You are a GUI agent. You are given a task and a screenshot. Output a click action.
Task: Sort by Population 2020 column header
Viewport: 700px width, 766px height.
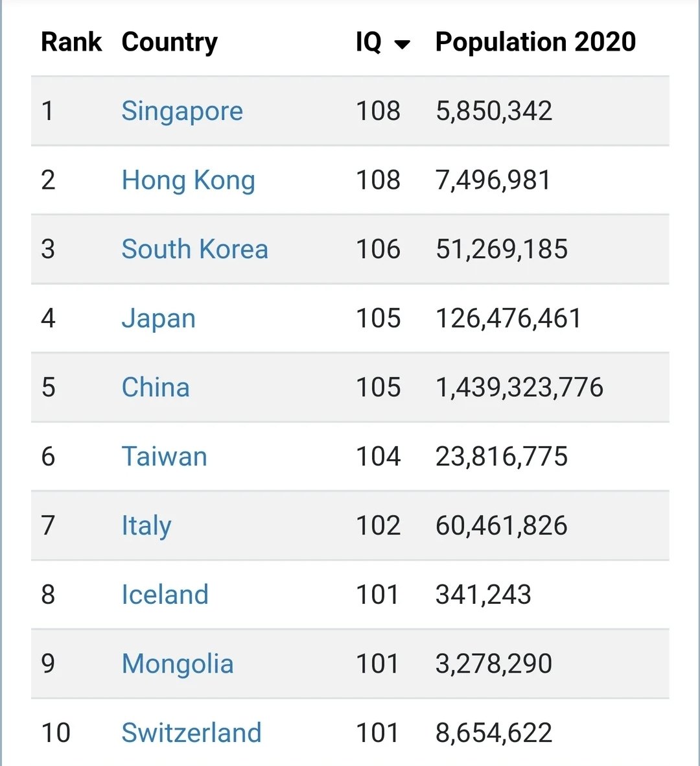(x=535, y=42)
